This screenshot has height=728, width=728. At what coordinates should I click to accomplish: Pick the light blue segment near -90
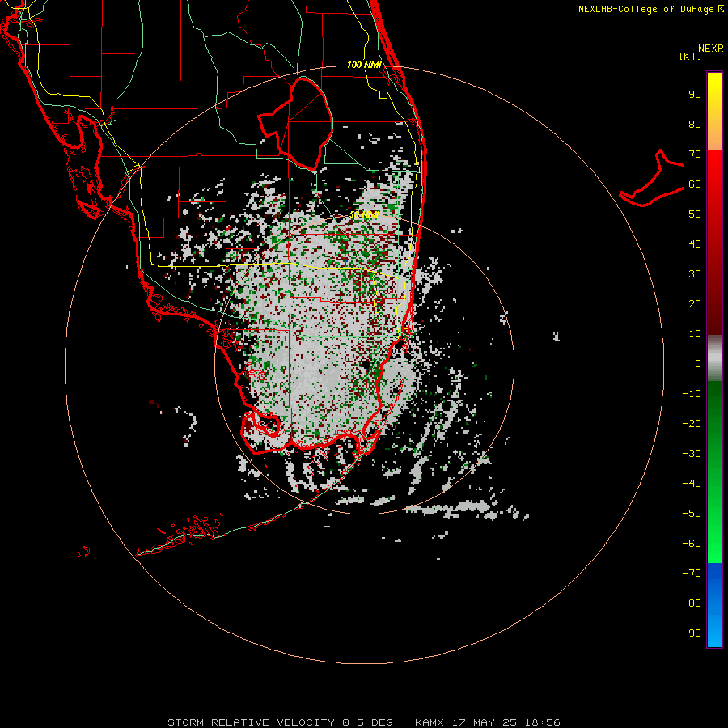(x=714, y=629)
